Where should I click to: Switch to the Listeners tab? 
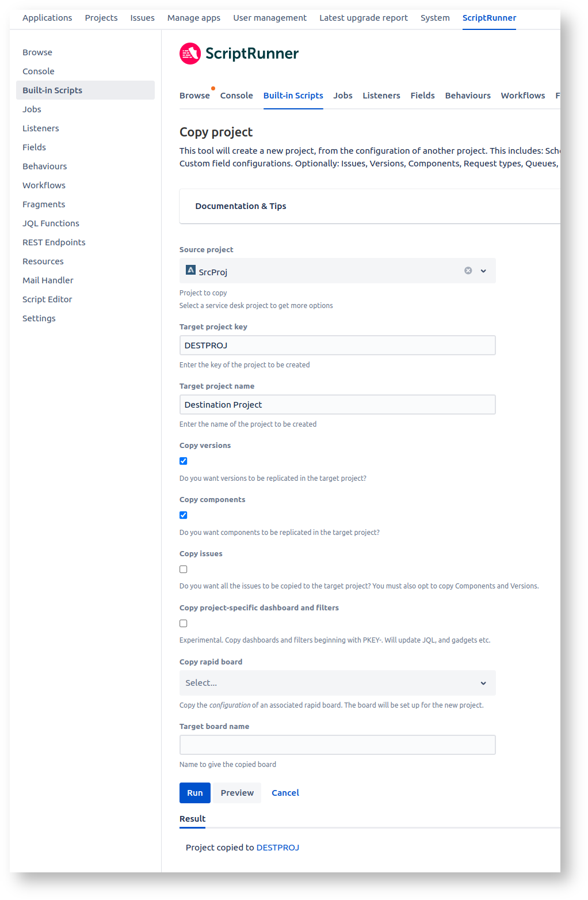pos(381,96)
